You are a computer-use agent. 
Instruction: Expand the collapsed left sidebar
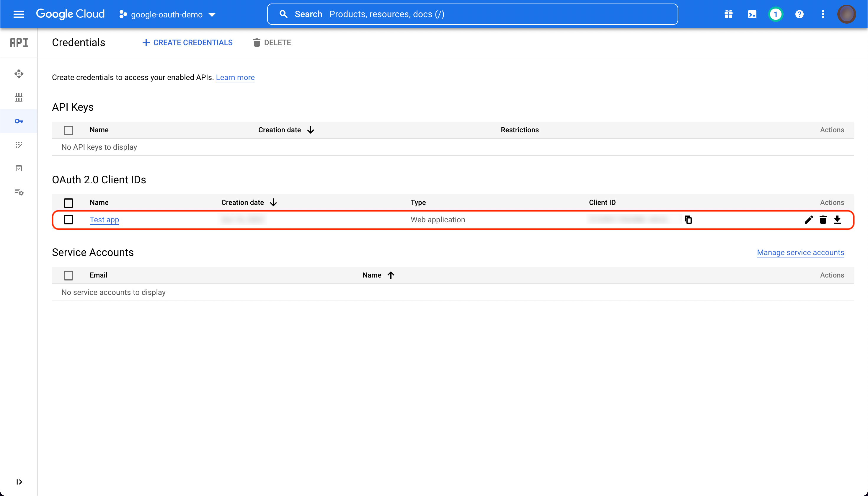tap(19, 482)
